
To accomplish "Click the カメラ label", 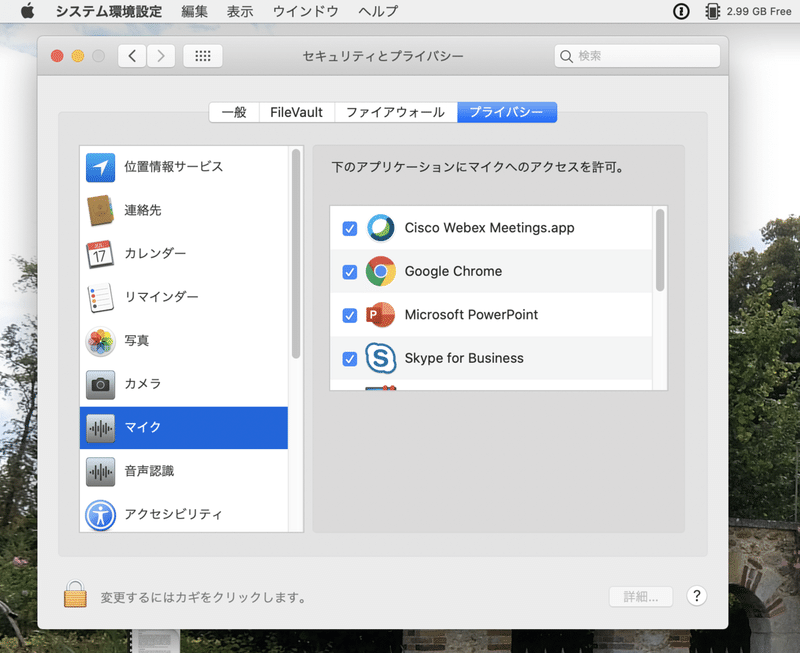I will coord(143,384).
